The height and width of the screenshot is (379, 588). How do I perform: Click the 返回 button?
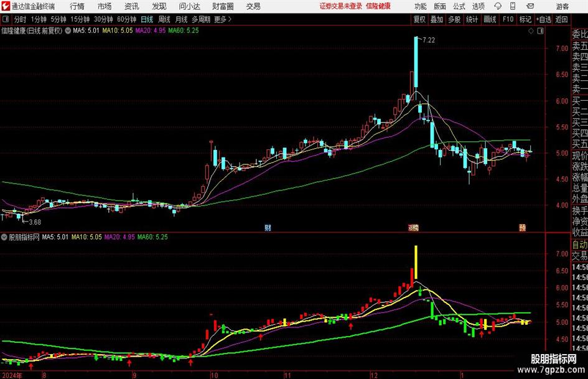point(561,19)
